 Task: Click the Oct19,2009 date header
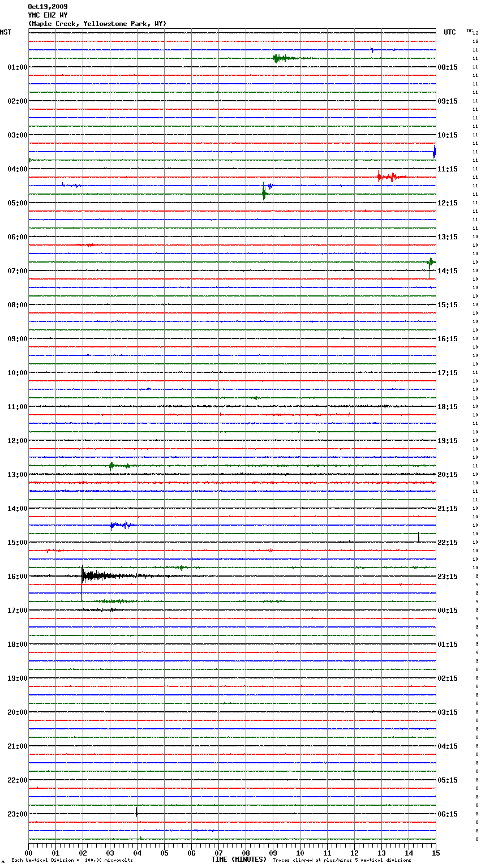[x=48, y=7]
